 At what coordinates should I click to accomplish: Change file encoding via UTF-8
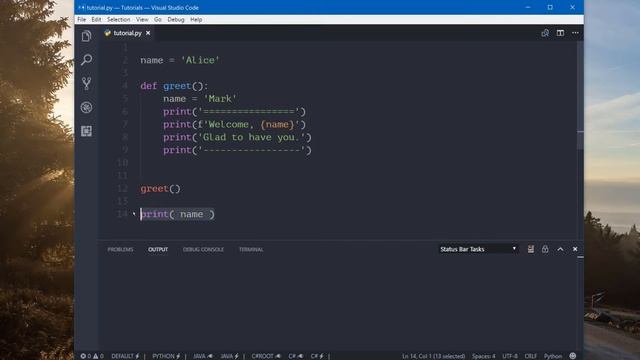[x=510, y=356]
